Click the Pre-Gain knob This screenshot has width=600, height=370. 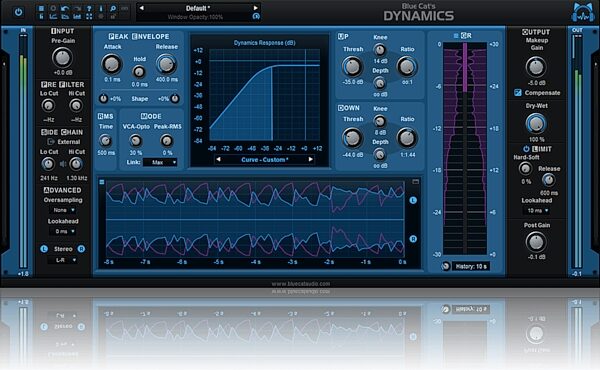tap(62, 58)
